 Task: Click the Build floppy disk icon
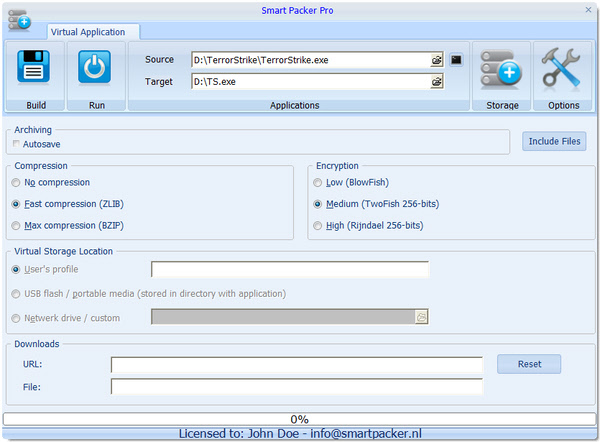coord(33,68)
